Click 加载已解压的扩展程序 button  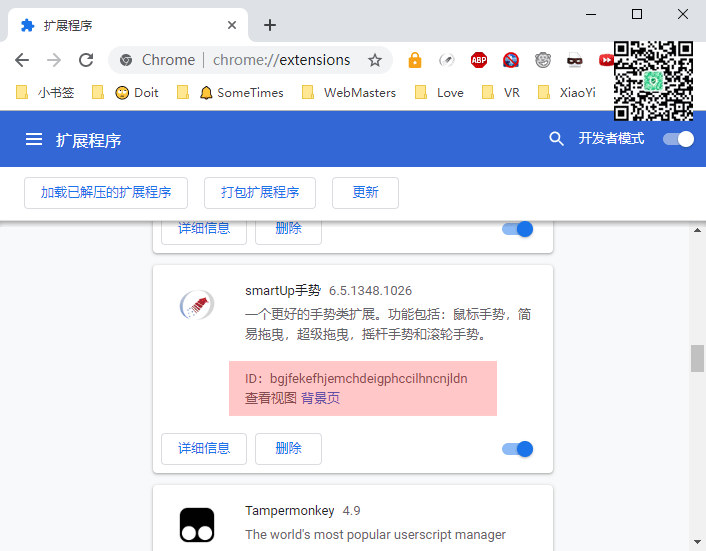tap(106, 193)
